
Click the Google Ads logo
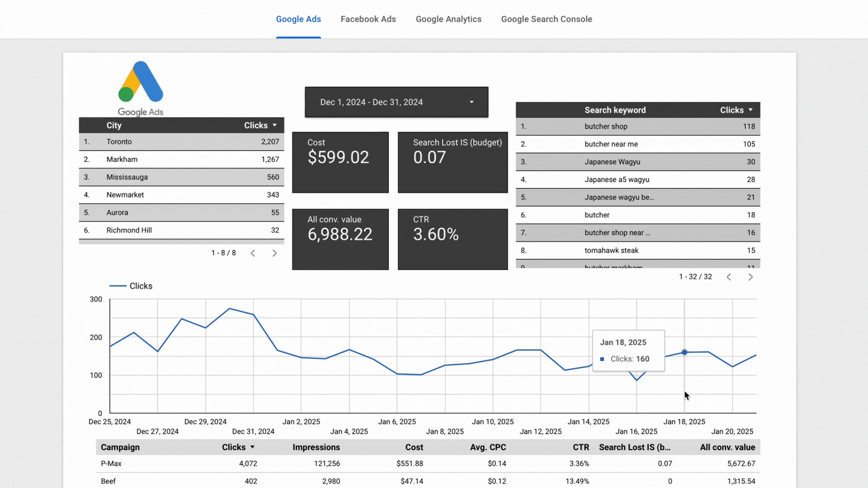(x=141, y=89)
